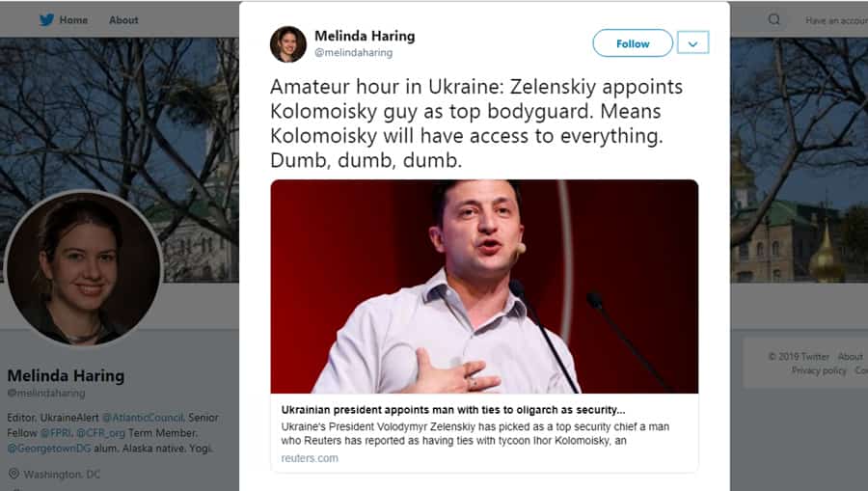Open Melinda Haring's small tweet avatar

click(287, 44)
